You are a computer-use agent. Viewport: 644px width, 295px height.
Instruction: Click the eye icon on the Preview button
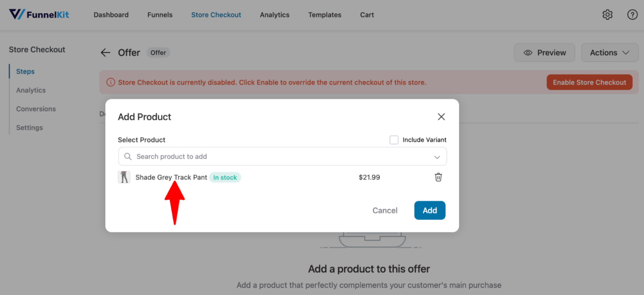[x=528, y=52]
